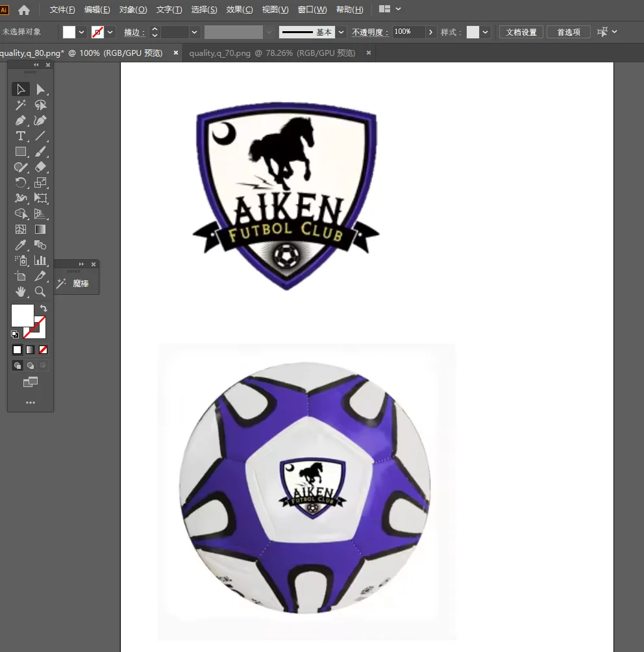The width and height of the screenshot is (644, 652).
Task: Step the stroke weight up/down arrows
Action: point(155,32)
